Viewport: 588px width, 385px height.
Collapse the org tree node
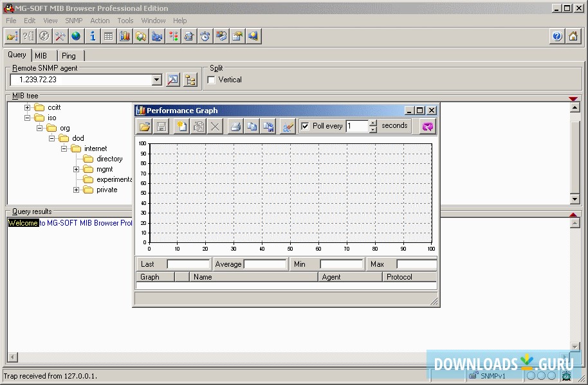39,128
